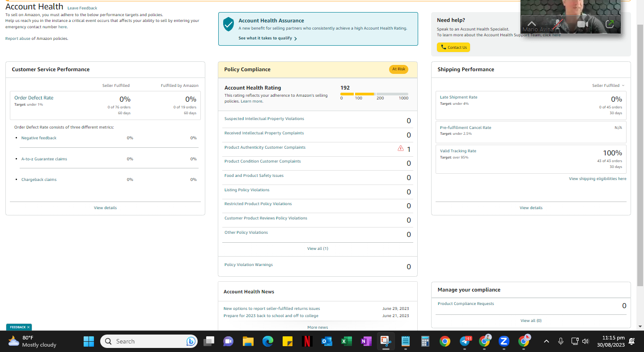Viewport: 644px width, 352px height.
Task: Click the taskbar Search box
Action: click(x=149, y=341)
